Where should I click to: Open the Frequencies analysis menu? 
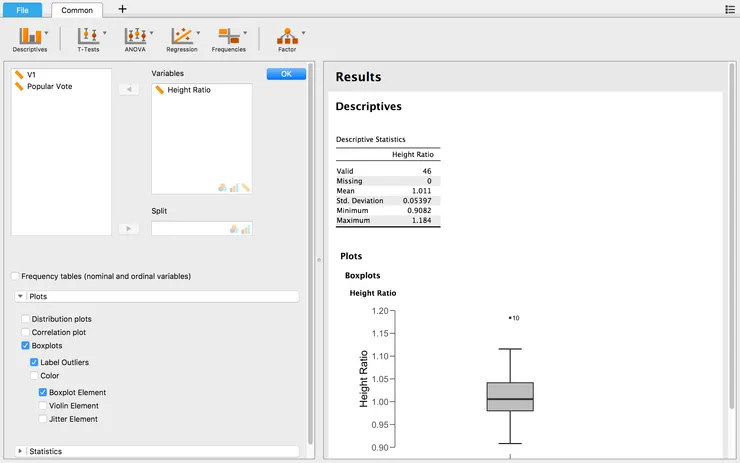229,39
